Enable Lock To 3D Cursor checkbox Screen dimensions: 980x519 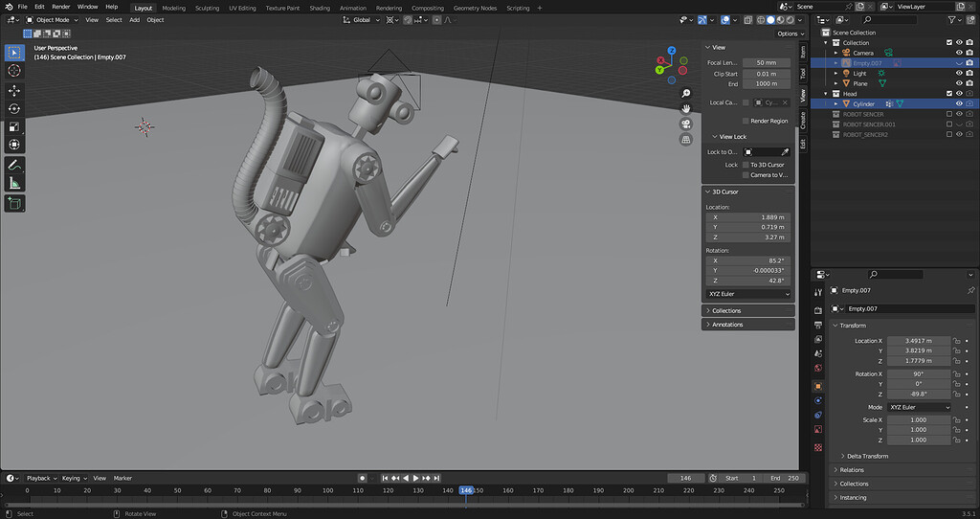(746, 165)
